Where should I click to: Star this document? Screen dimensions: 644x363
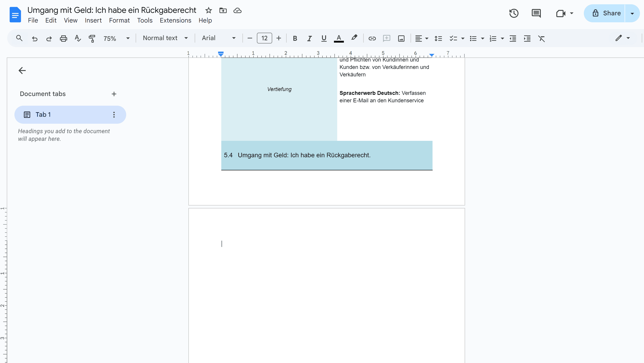click(x=208, y=11)
